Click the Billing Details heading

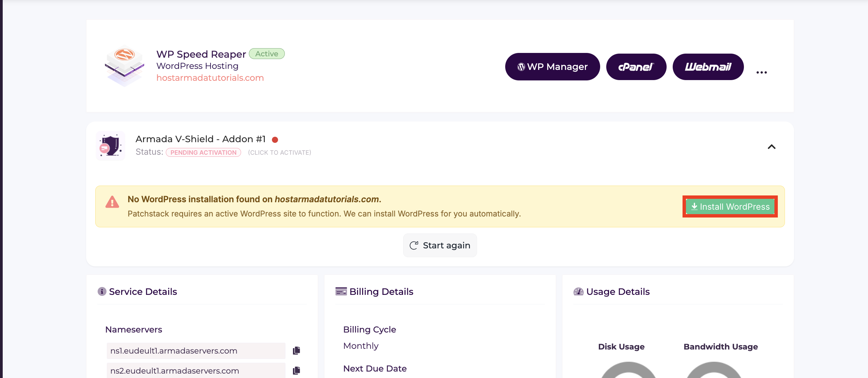[381, 291]
